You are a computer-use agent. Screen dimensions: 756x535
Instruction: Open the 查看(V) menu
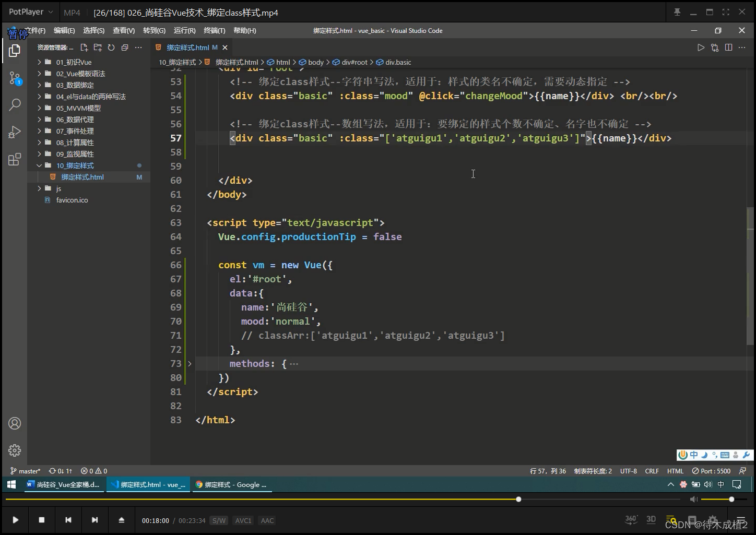[x=124, y=31]
